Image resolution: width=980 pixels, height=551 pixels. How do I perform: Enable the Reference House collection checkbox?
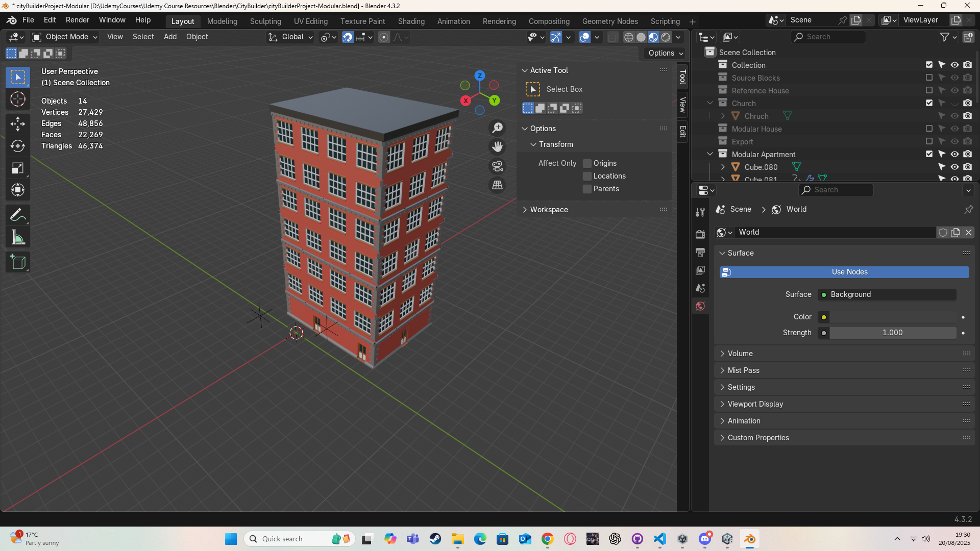tap(929, 90)
